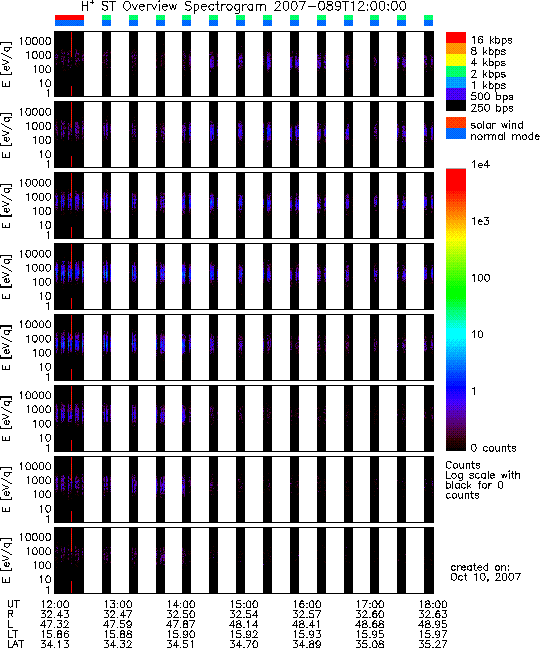The width and height of the screenshot is (540, 648).
Task: Click the yellow 4 kbps legend swatch
Action: pyautogui.click(x=456, y=60)
